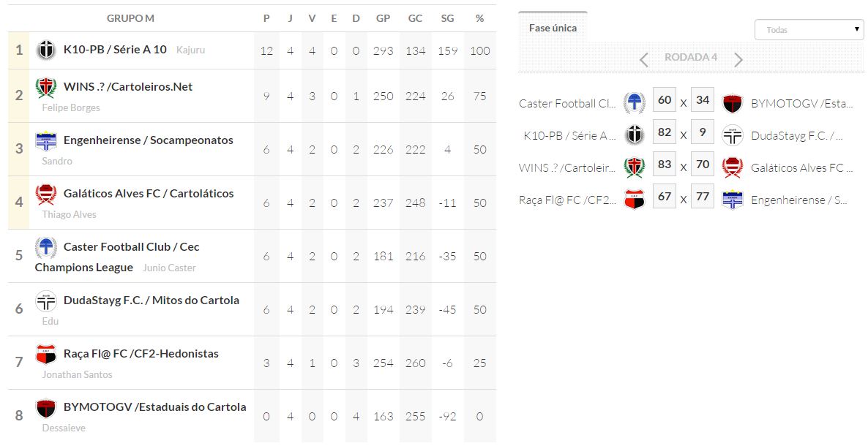Click the score 82 in K10-PB match
868x446 pixels.
coord(665,133)
